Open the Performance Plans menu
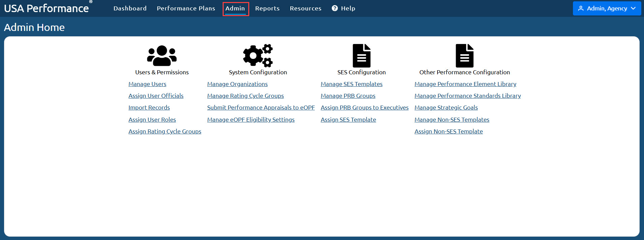Viewport: 644px width, 240px height. [x=186, y=8]
